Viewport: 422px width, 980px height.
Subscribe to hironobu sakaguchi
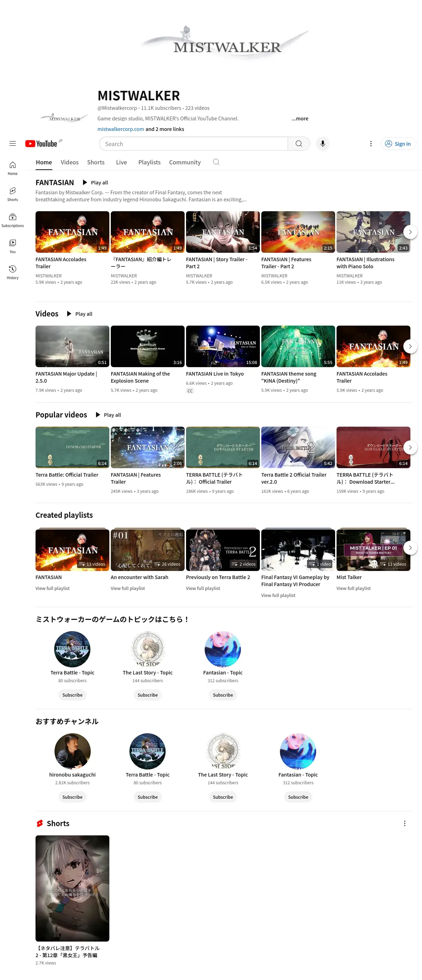pos(72,797)
